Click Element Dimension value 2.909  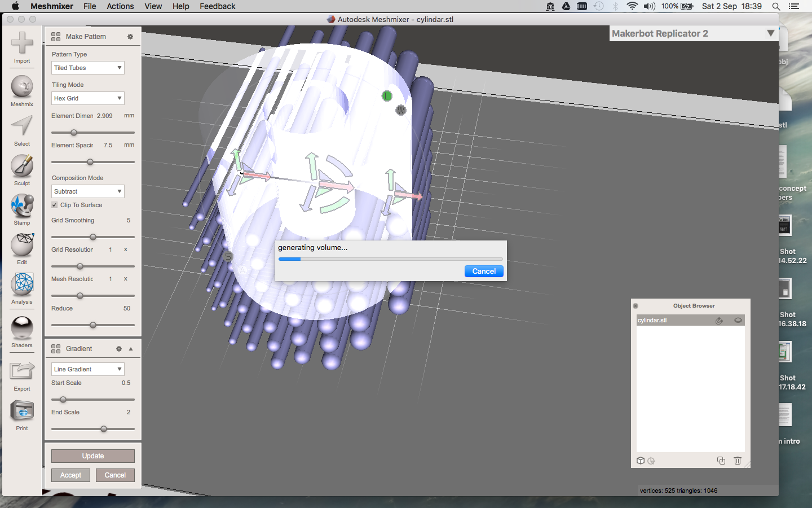(105, 116)
